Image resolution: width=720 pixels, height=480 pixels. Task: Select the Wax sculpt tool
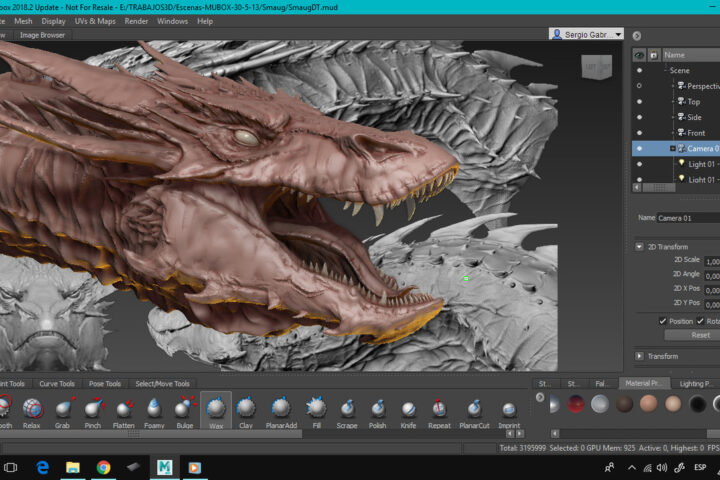[x=216, y=411]
